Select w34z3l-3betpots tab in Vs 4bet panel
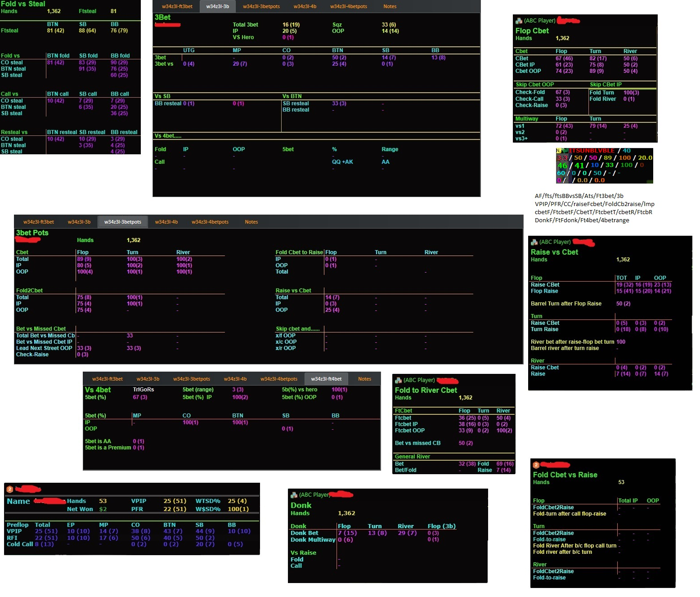The image size is (700, 597). (x=192, y=379)
